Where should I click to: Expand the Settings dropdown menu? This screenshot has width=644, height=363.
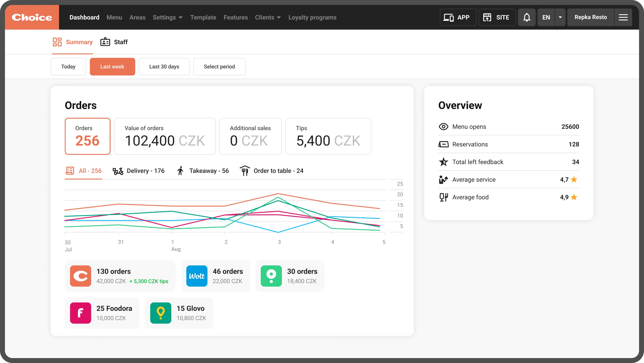(167, 18)
